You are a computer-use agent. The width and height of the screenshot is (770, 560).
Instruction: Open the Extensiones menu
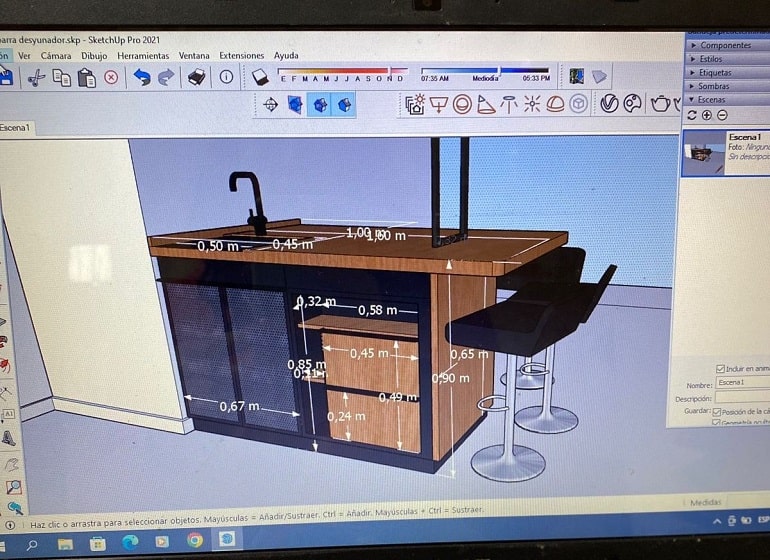pos(241,56)
